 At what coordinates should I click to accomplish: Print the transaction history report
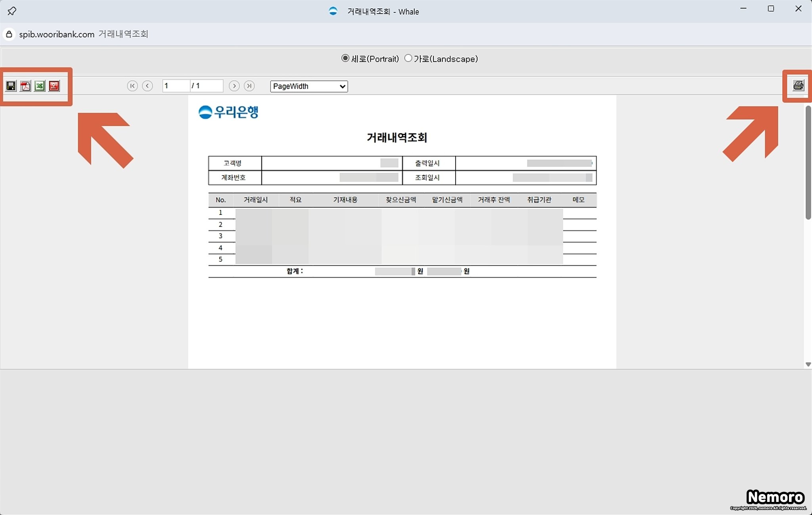coord(798,86)
